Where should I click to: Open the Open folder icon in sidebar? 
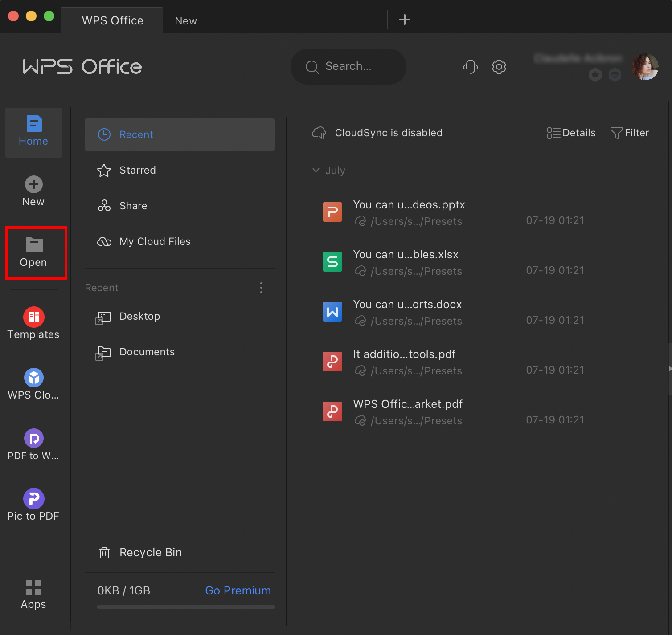pos(34,244)
